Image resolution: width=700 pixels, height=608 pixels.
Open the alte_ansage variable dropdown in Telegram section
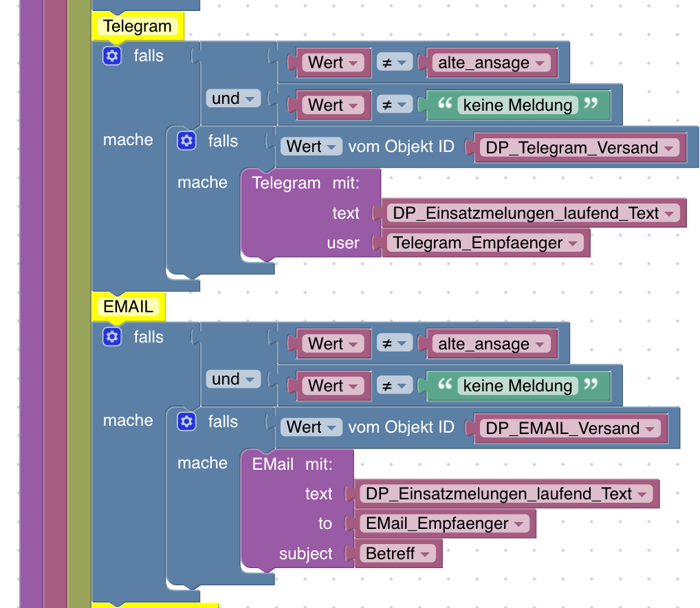coord(492,63)
